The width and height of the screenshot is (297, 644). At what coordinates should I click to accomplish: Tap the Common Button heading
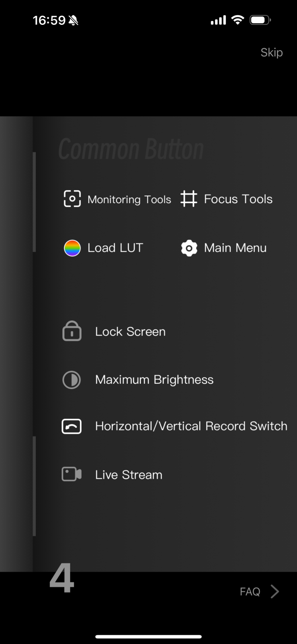coord(131,149)
